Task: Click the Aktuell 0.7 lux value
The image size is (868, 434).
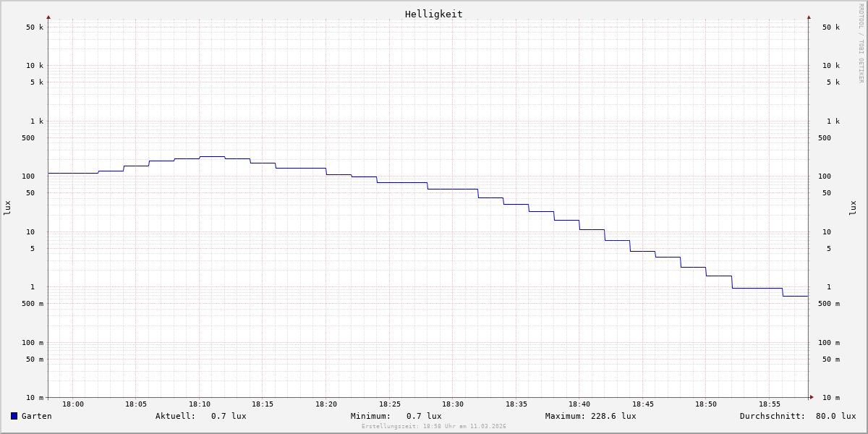Action: 229,416
